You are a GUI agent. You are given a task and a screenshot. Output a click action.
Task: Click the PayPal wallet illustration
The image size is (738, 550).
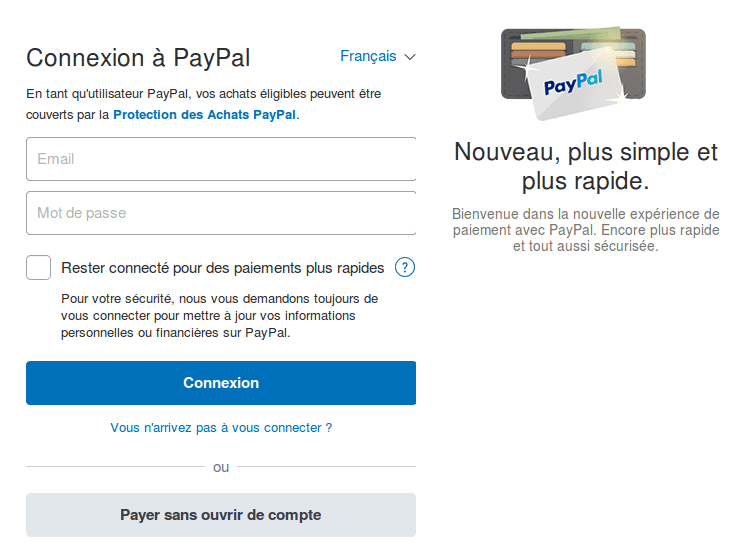tap(573, 73)
